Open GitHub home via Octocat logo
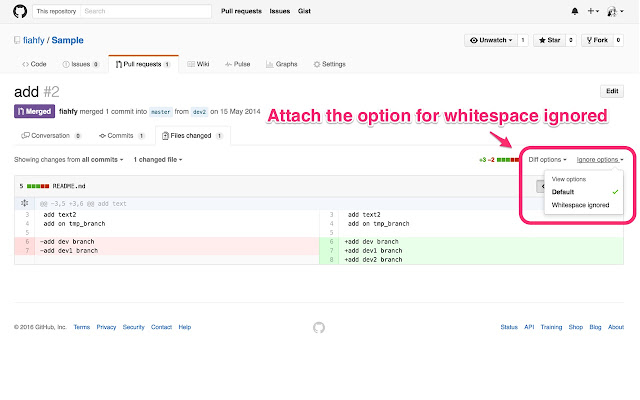640x400 pixels. click(x=20, y=11)
